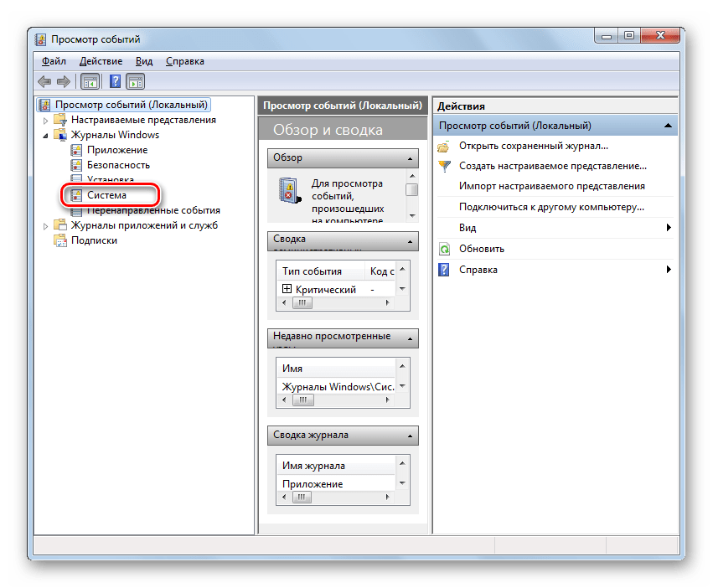Expand the Критический event type row
This screenshot has width=713, height=588.
click(x=287, y=289)
